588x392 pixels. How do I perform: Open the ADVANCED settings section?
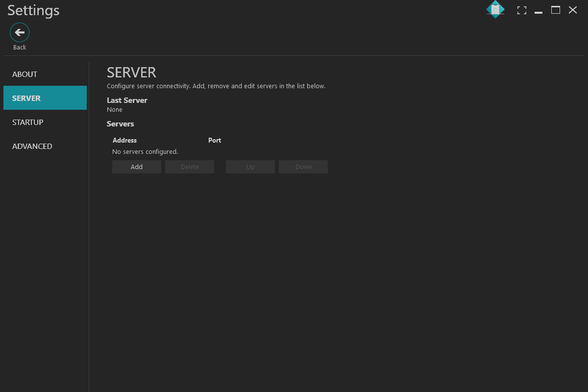(x=45, y=146)
